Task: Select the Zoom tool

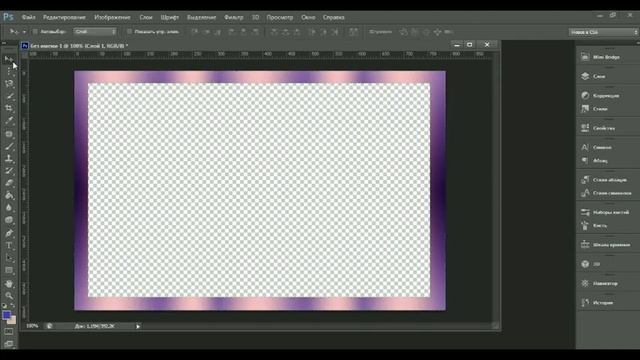Action: pos(9,296)
